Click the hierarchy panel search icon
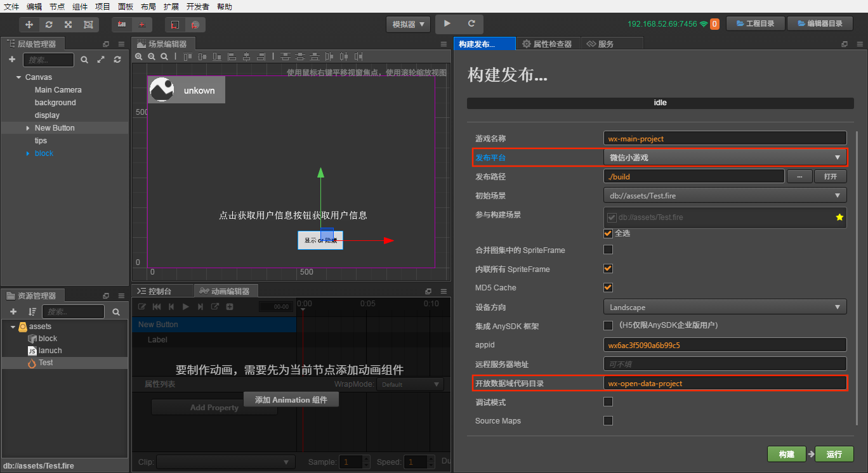868x473 pixels. pyautogui.click(x=84, y=60)
